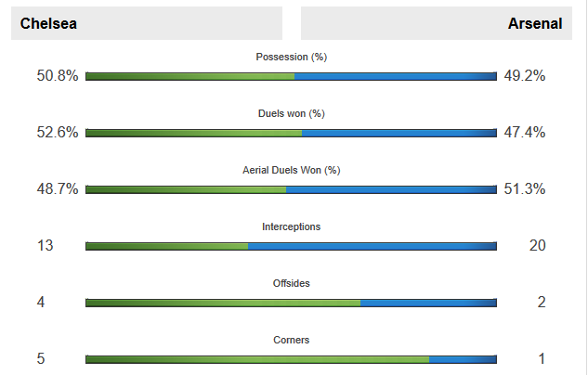
Task: Click blue Arsenal portion of Possession bar
Action: click(396, 77)
